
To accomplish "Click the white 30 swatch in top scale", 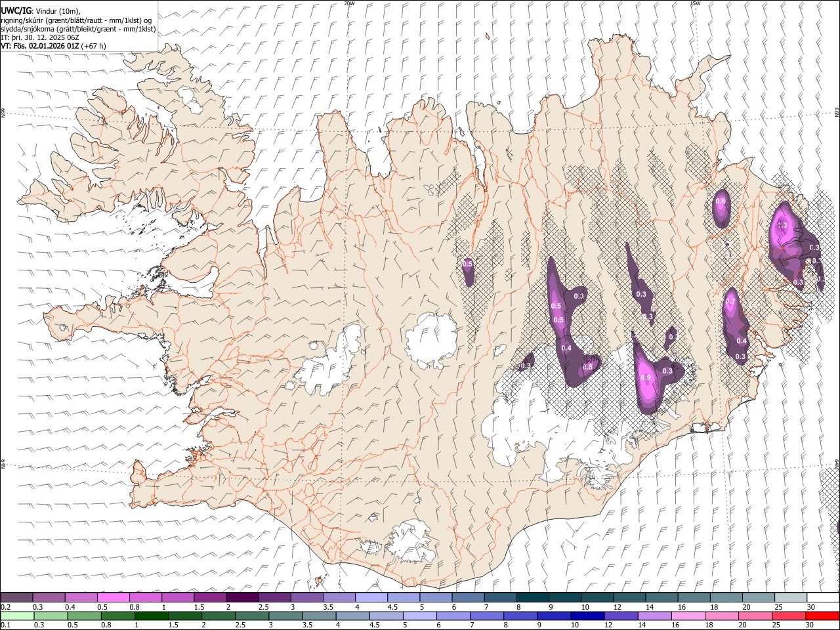I will click(823, 597).
